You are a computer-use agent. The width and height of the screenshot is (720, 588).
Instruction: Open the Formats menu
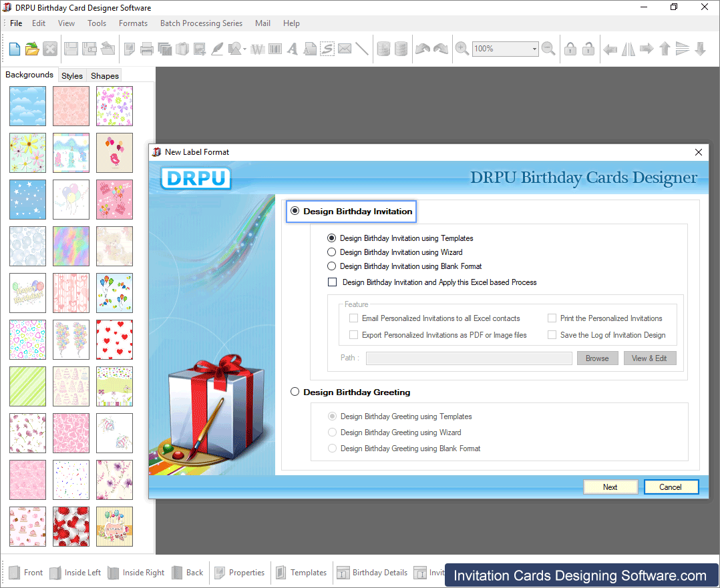click(133, 23)
